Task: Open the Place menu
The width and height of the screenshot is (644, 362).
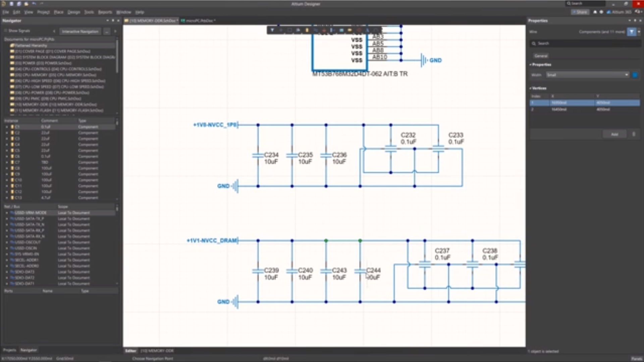Action: [58, 12]
